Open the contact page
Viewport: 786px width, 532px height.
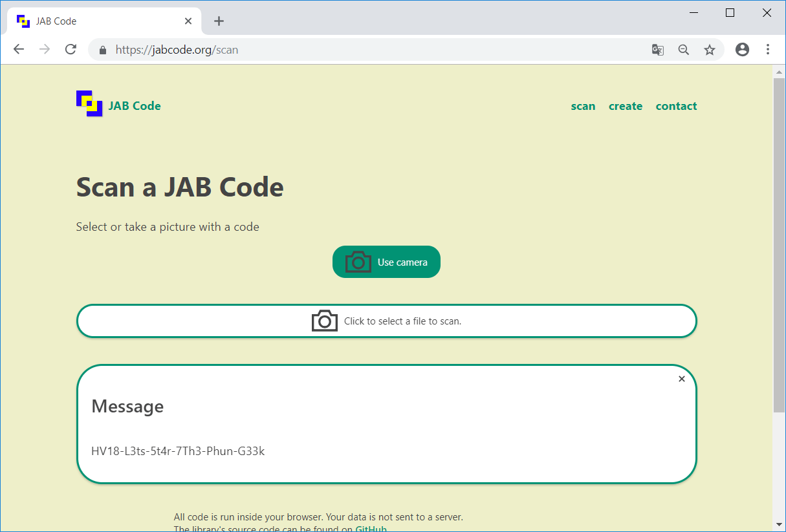pyautogui.click(x=676, y=106)
